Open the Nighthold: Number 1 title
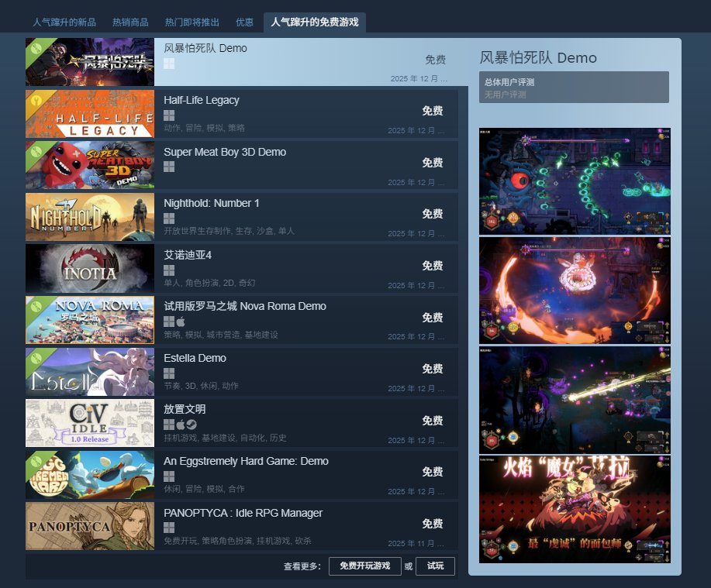Screen dimensions: 711x588 click(x=212, y=204)
